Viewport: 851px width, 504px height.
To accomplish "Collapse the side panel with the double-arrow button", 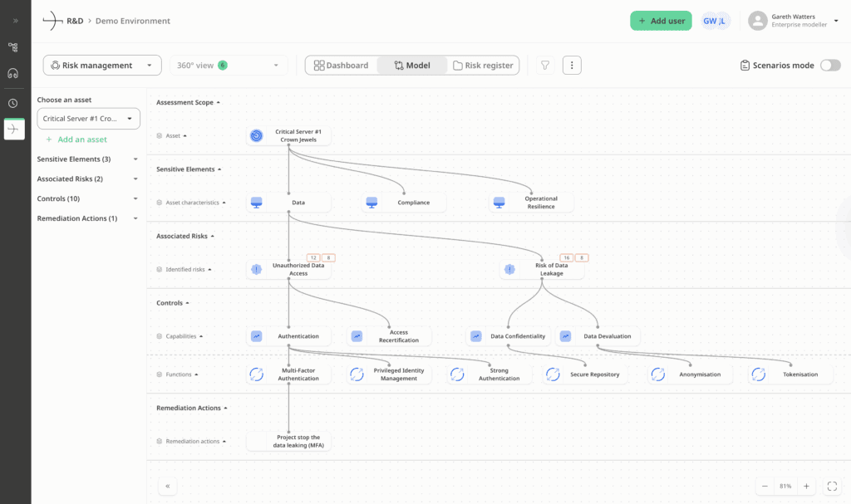I will 167,487.
